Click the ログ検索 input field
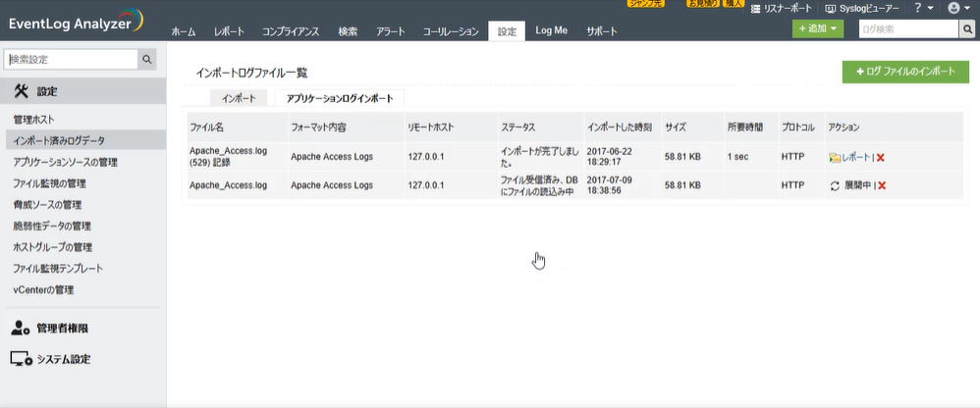Screen dimensions: 980x408 [x=908, y=28]
